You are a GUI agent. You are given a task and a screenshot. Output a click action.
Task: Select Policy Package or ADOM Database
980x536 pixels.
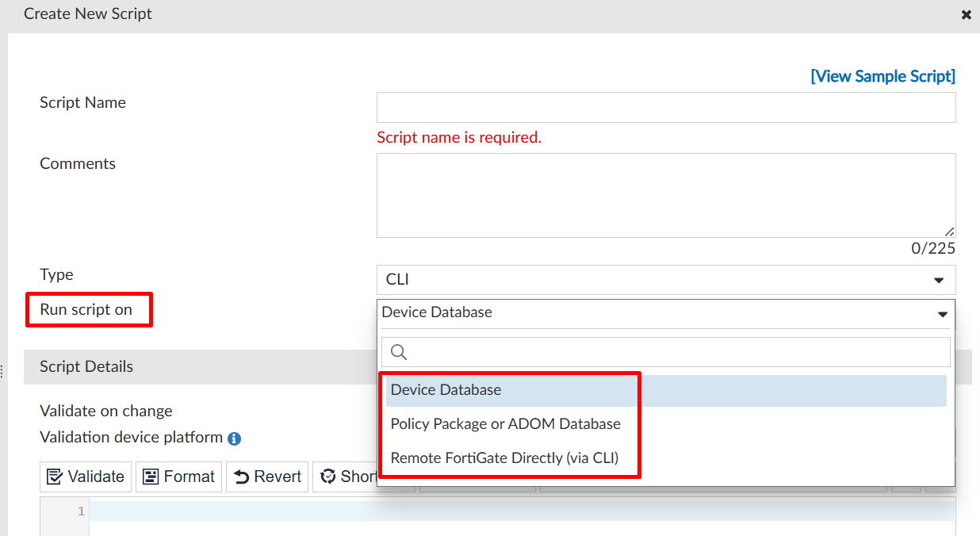coord(666,423)
